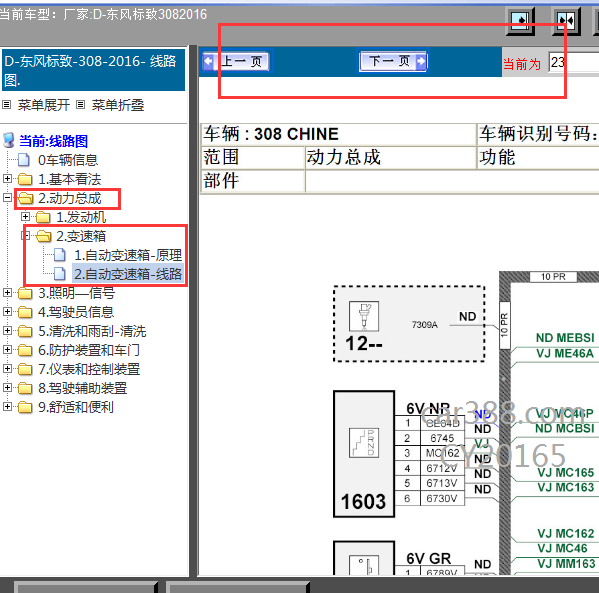Viewport: 599px width, 593px height.
Task: Click document icon of 2.自动变速箱-线路
Action: tap(60, 274)
